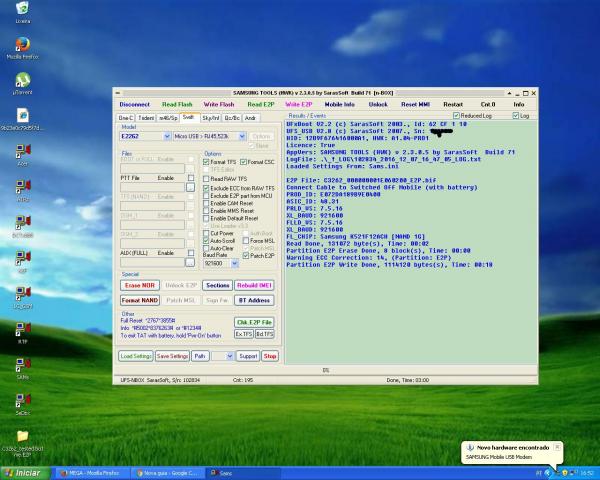The width and height of the screenshot is (600, 480).
Task: Toggle the Format CSC checkbox
Action: [x=243, y=162]
